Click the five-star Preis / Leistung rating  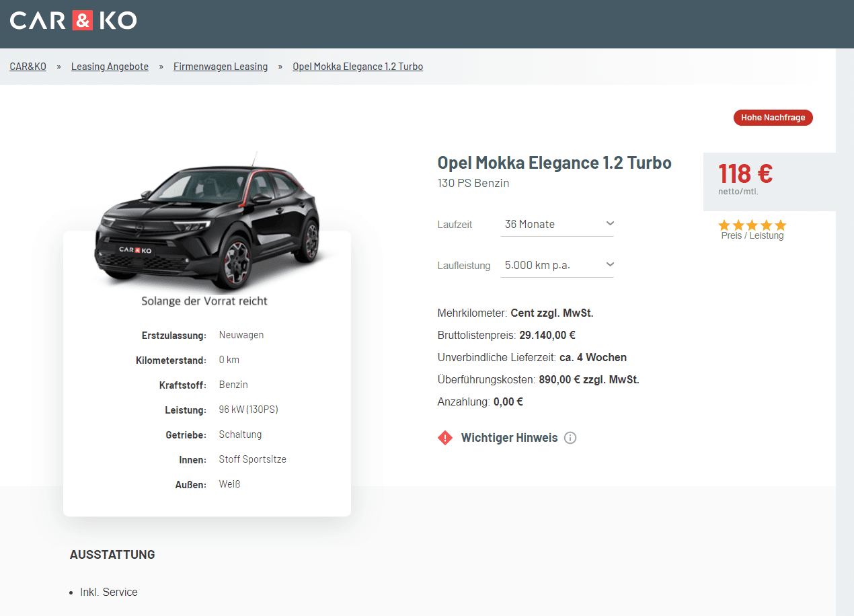(x=752, y=225)
